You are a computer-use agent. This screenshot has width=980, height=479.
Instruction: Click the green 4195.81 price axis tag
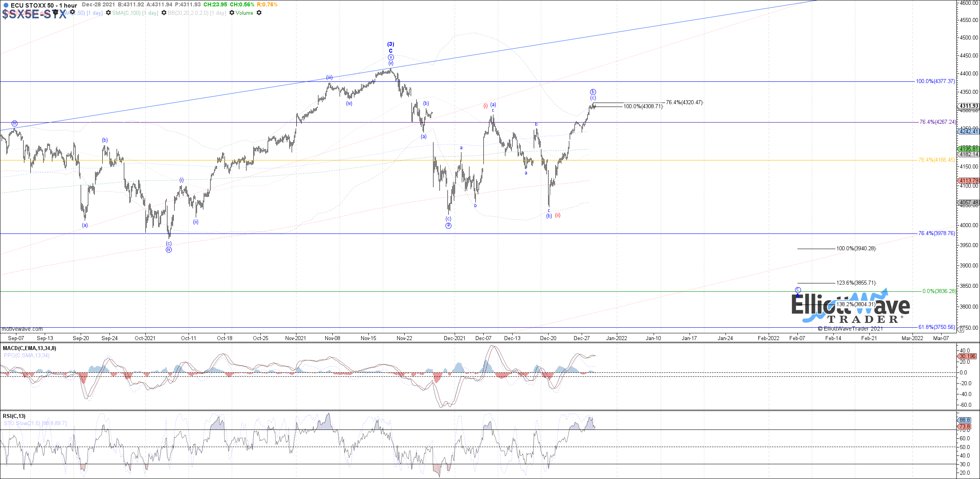point(969,149)
